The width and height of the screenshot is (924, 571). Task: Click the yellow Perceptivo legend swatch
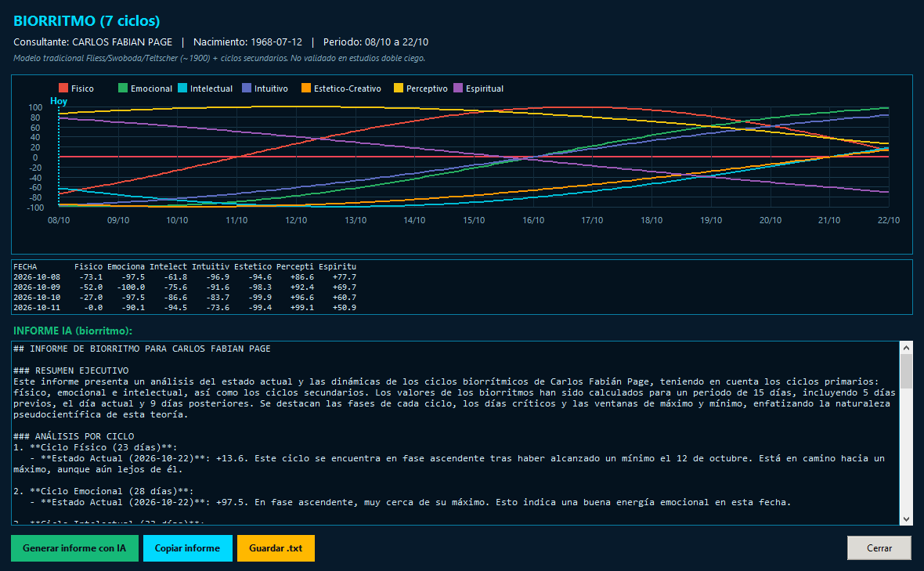click(x=399, y=89)
